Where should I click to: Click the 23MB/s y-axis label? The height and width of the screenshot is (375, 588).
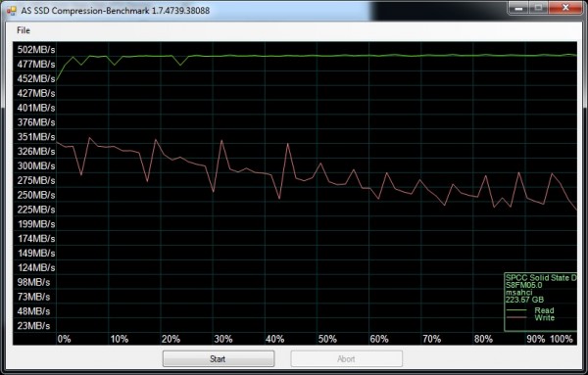coord(33,325)
